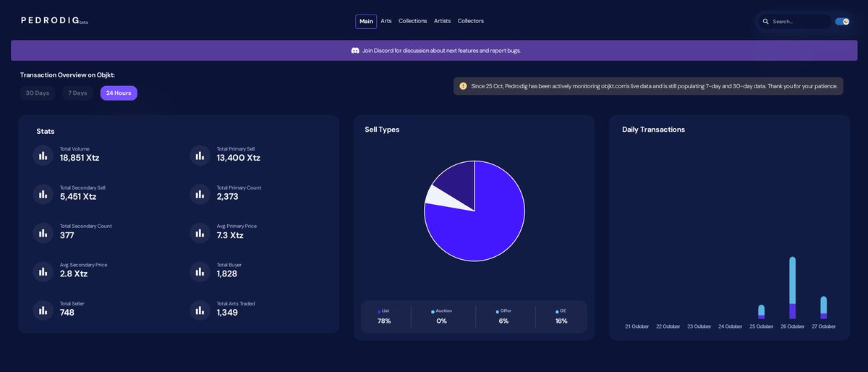
Task: Click the 25 October bar
Action: [x=761, y=311]
